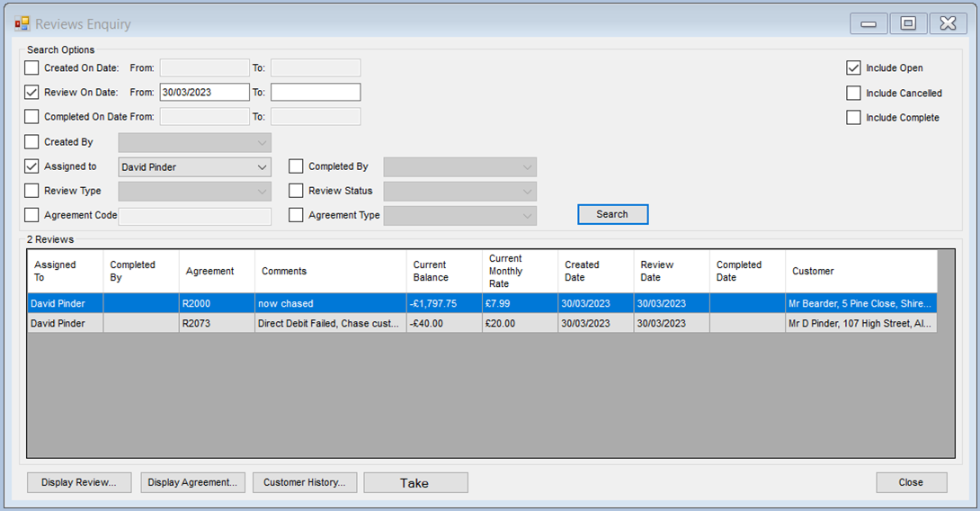The image size is (980, 511).
Task: Maximize the Reviews Enquiry window
Action: [x=908, y=24]
